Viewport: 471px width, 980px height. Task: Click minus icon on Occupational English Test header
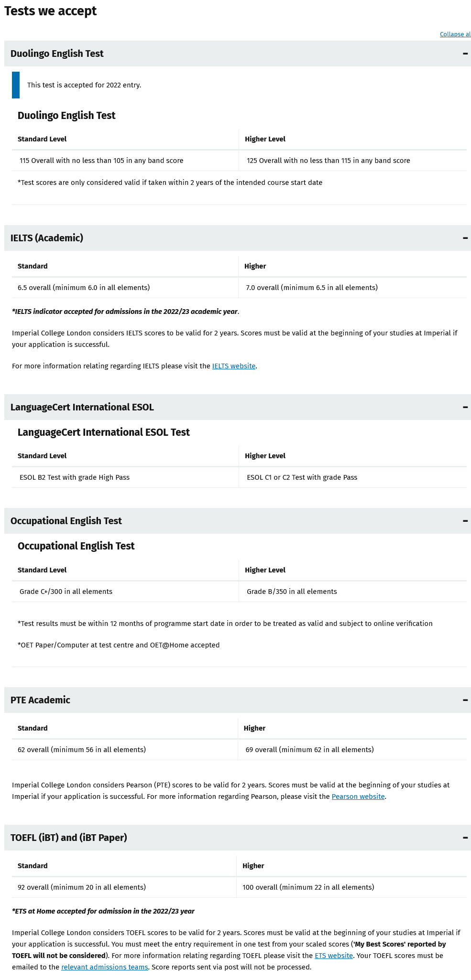click(x=465, y=521)
